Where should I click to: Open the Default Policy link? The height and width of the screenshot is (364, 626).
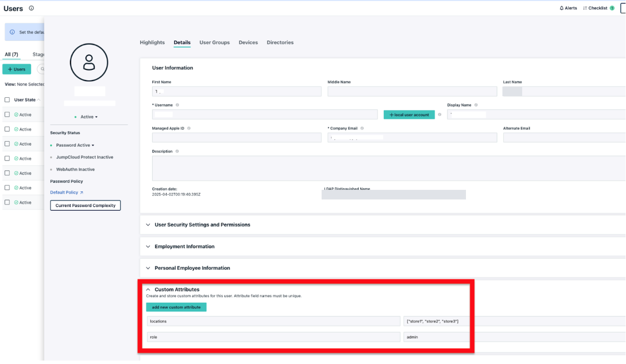coord(66,192)
